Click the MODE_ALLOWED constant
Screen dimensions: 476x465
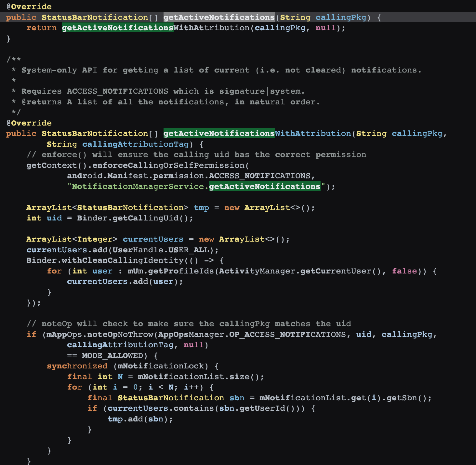coord(112,356)
